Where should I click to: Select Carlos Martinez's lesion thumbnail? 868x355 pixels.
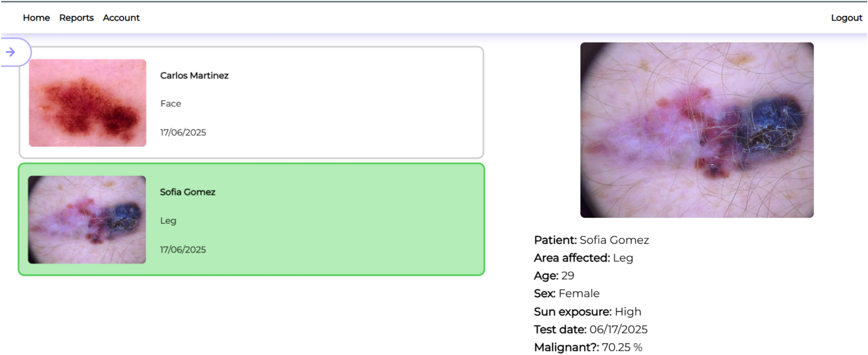87,103
